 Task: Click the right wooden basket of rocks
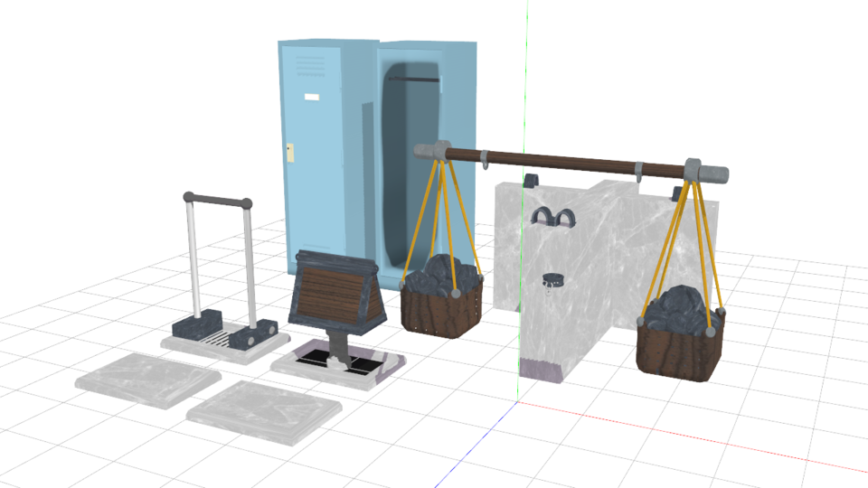click(x=680, y=342)
